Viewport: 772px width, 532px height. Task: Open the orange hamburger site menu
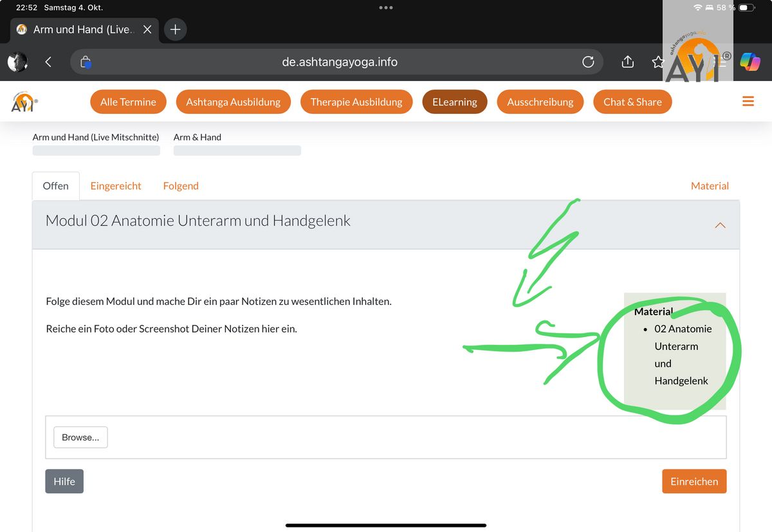point(748,102)
